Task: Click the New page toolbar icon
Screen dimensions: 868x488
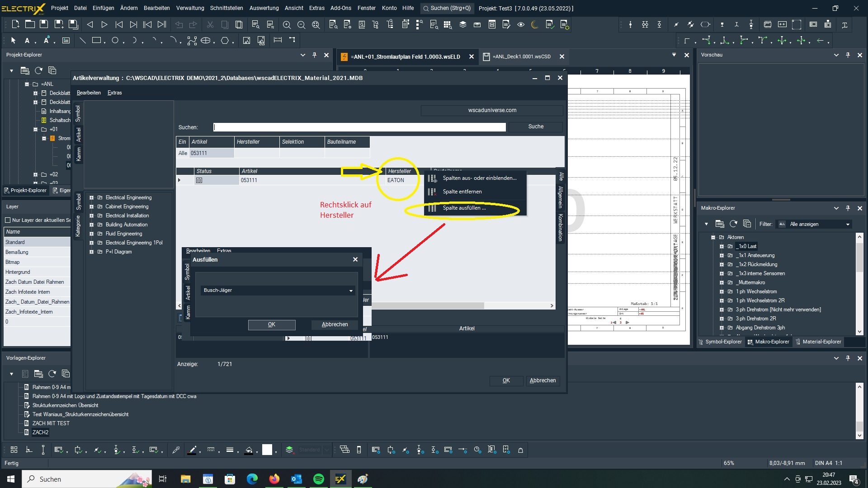Action: point(15,24)
